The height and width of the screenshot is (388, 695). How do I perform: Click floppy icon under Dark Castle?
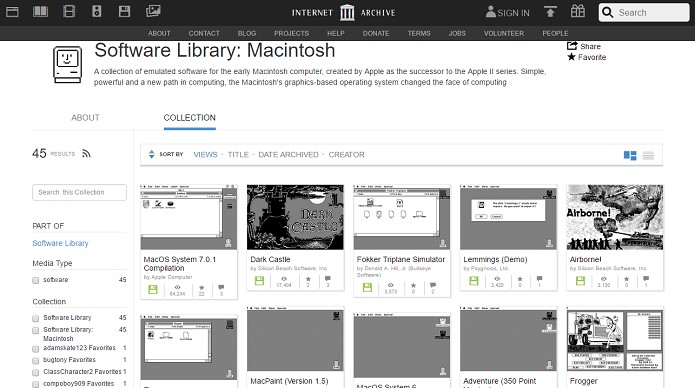(x=259, y=281)
